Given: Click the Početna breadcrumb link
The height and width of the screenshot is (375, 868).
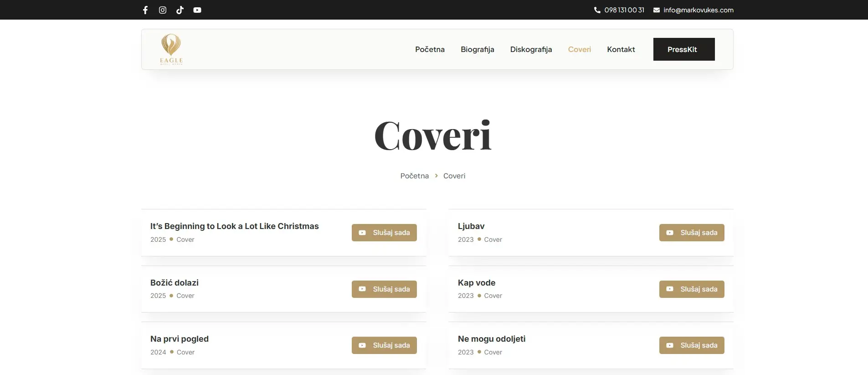Looking at the screenshot, I should point(414,176).
